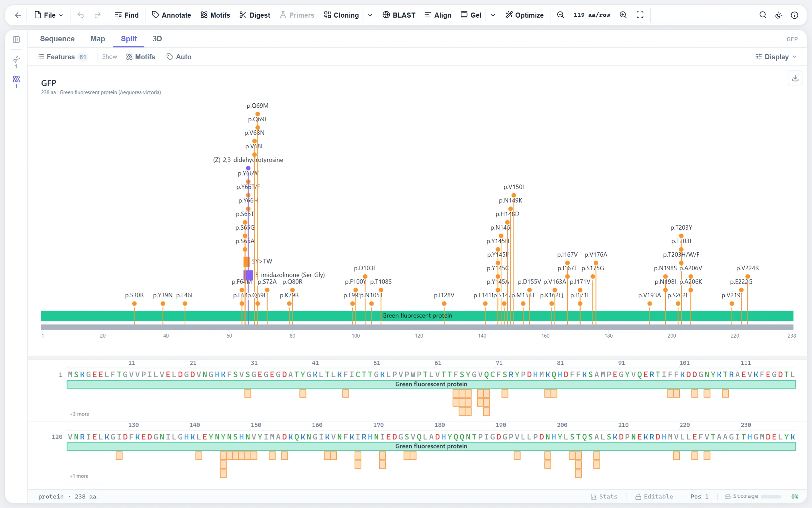Click the p.Q69M mutation marker
The image size is (812, 508).
[x=257, y=114]
